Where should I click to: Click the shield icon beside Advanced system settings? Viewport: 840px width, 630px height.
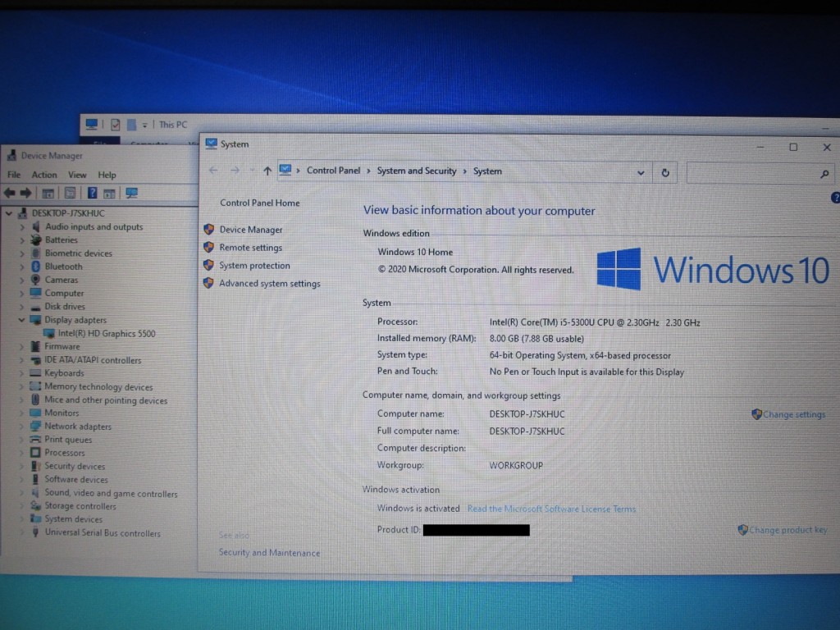[209, 283]
